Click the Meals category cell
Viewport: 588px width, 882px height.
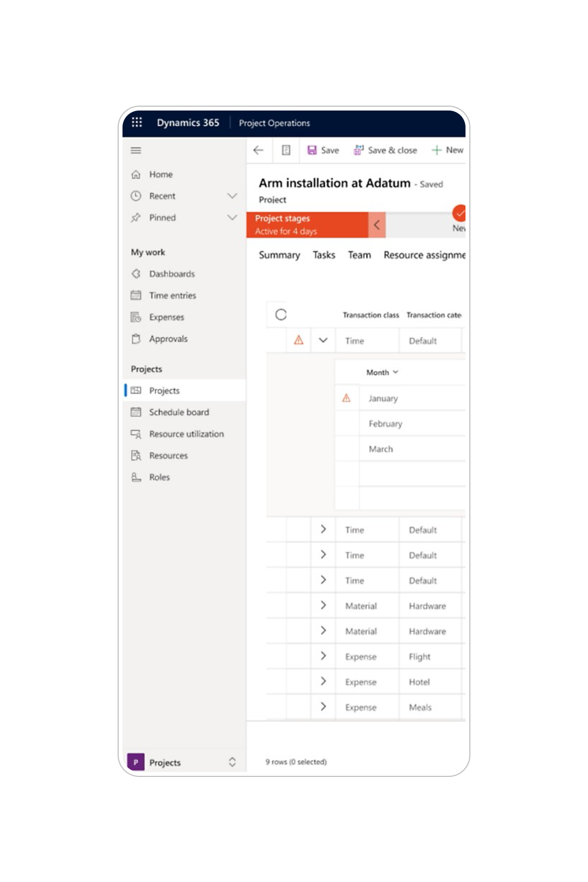pyautogui.click(x=430, y=707)
